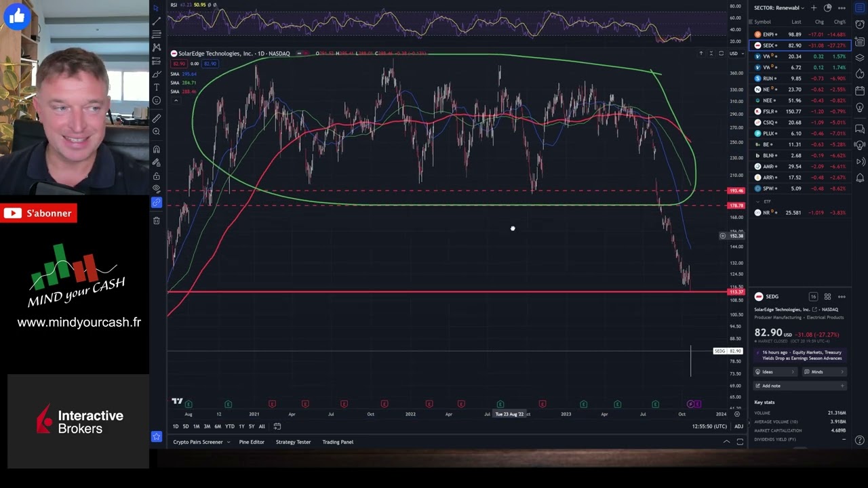Expand the Minds button chevron
The height and width of the screenshot is (488, 868).
coord(842,371)
